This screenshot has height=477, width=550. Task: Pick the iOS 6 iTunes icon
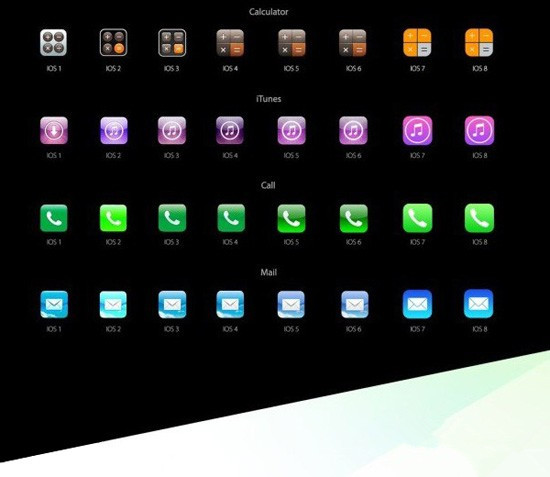(x=353, y=130)
